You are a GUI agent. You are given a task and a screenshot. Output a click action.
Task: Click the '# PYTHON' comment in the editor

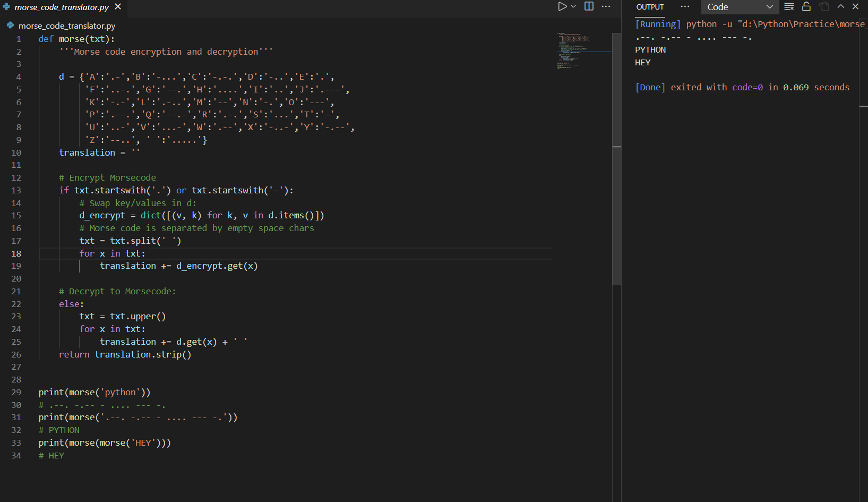[x=59, y=430]
